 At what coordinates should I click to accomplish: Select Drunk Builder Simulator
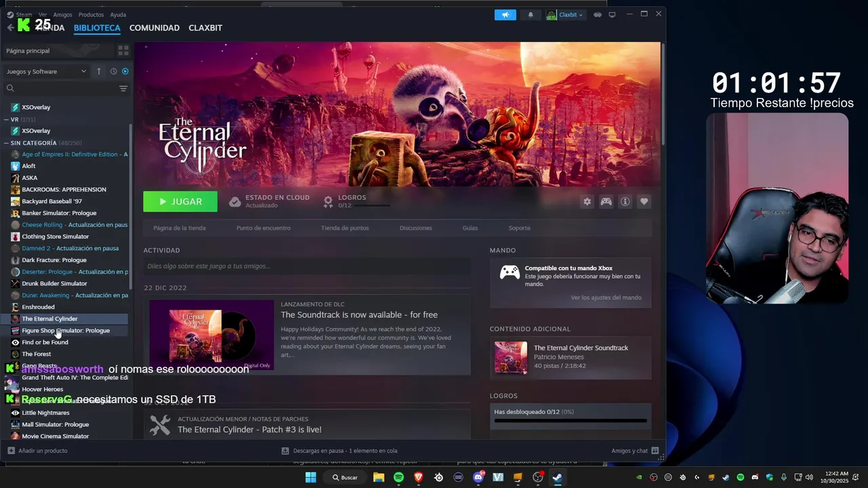54,283
